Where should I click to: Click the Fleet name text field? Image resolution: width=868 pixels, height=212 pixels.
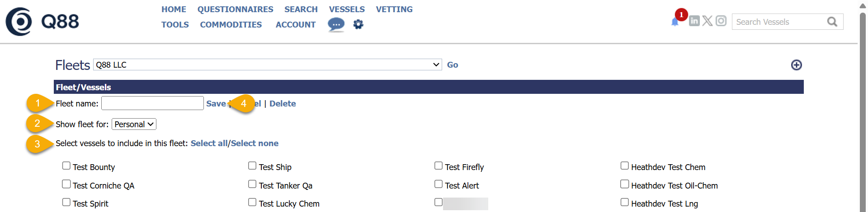[152, 103]
